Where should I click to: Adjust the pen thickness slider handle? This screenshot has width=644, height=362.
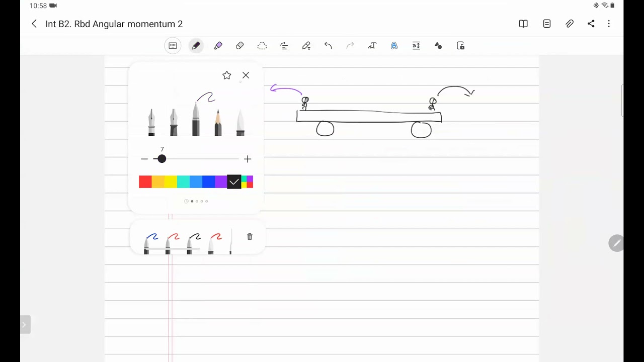pos(162,159)
